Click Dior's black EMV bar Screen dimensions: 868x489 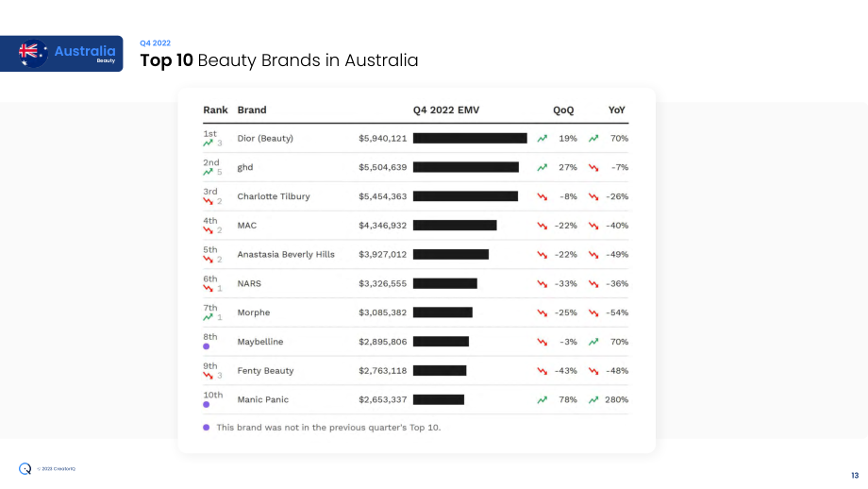(470, 139)
